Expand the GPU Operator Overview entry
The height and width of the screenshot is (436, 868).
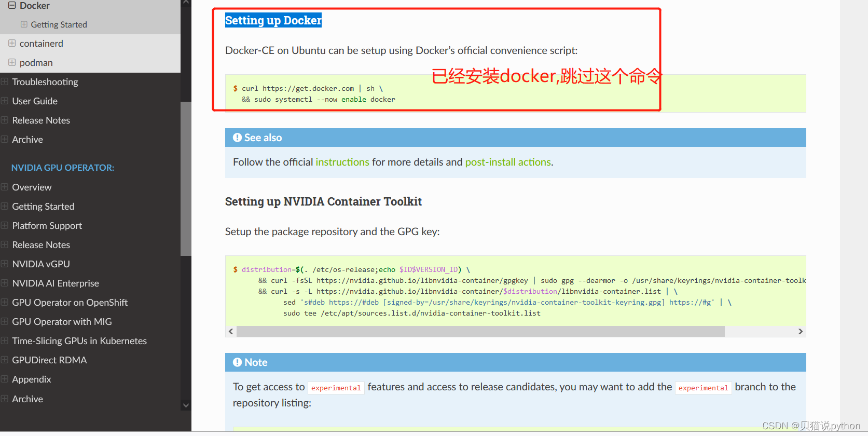pyautogui.click(x=5, y=187)
